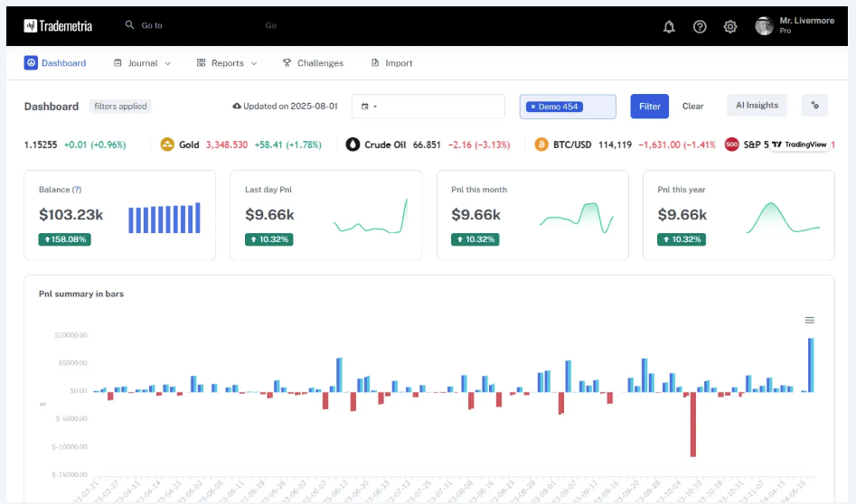Clear the applied filters
The image size is (856, 504).
pyautogui.click(x=692, y=107)
